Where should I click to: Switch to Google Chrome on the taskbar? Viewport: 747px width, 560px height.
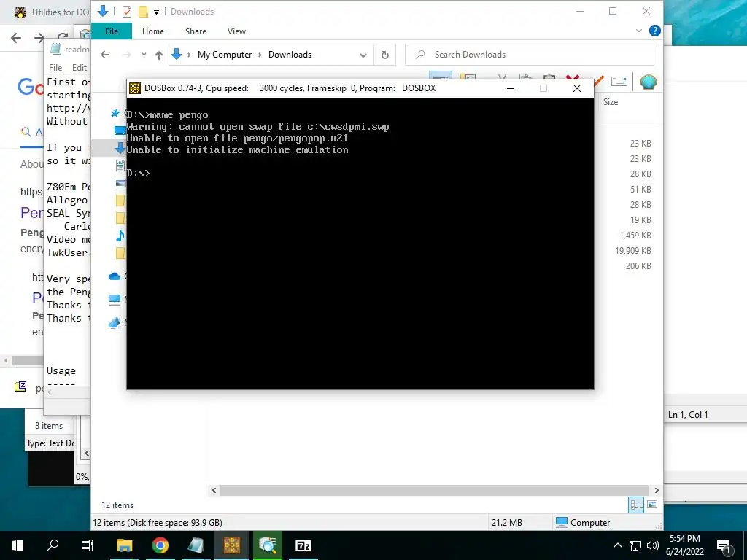160,545
